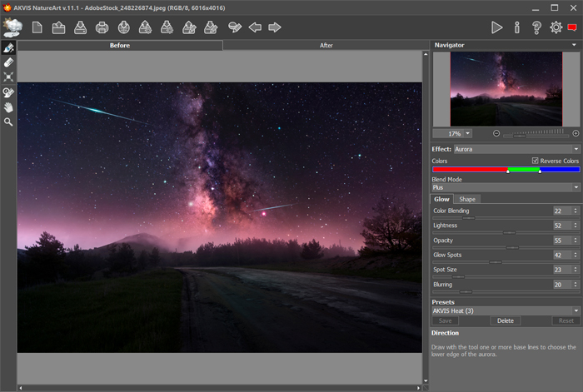Image resolution: width=583 pixels, height=392 pixels.
Task: Select the Shape parameters tab
Action: click(467, 199)
